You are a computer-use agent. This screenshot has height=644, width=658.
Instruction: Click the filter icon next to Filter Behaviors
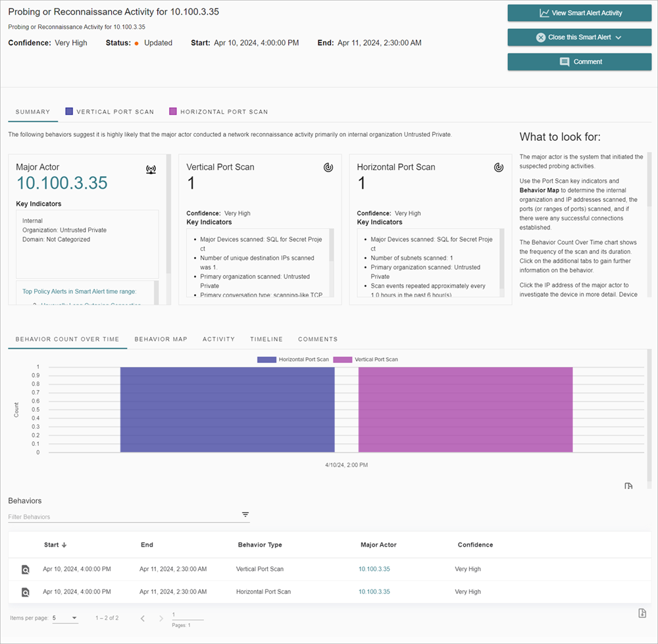point(245,515)
